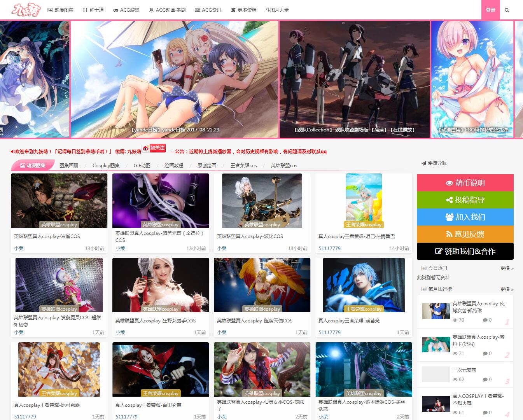The image size is (523, 420).
Task: Open the 狂野女猎手COS post title link
Action: click(x=156, y=321)
